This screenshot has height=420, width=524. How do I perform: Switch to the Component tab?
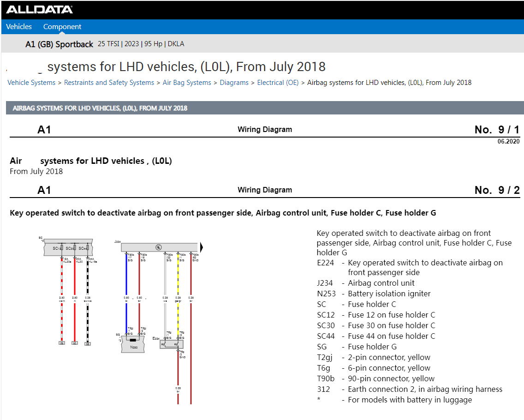coord(62,27)
